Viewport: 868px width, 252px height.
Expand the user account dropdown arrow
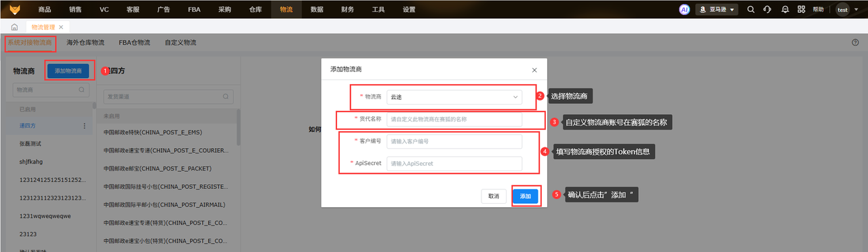[857, 10]
